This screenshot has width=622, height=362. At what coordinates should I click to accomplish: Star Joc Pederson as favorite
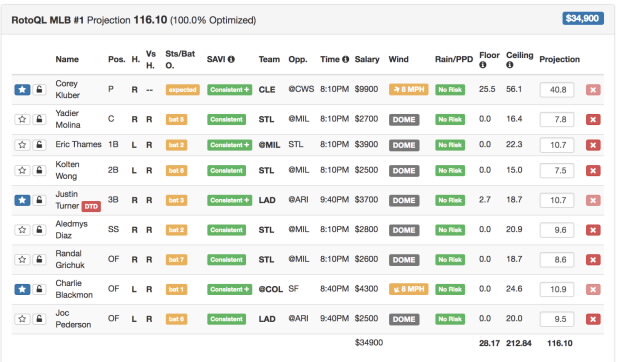point(22,319)
